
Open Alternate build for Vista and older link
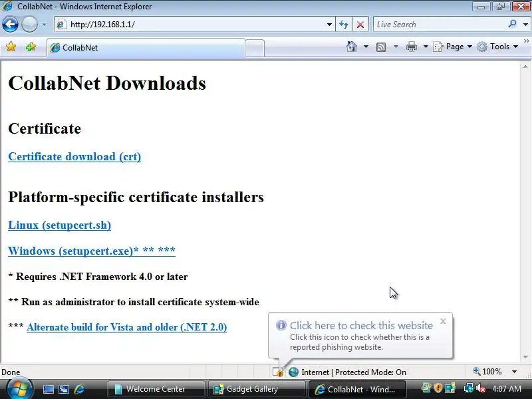[126, 327]
